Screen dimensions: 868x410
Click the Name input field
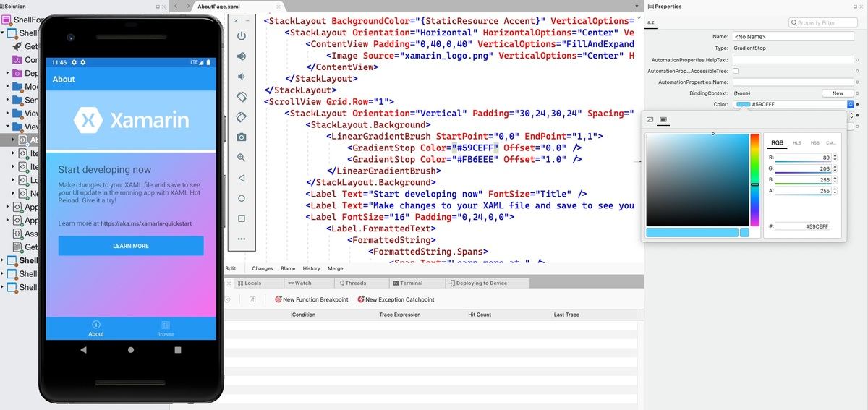[793, 36]
